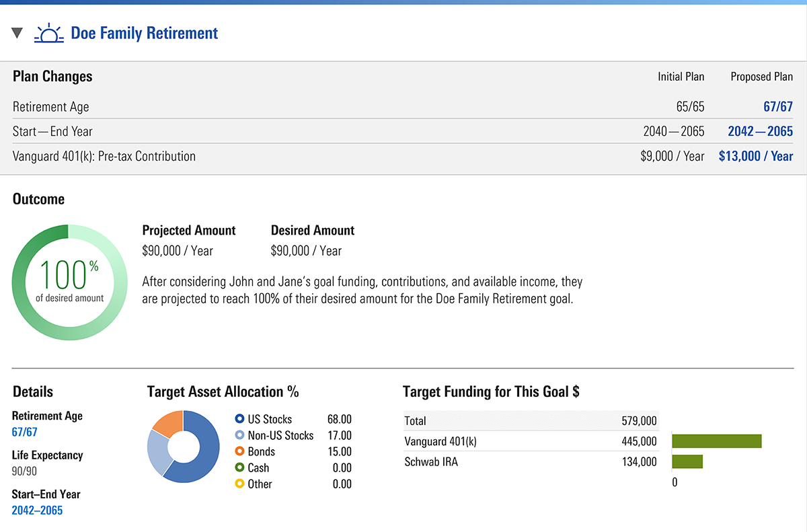The width and height of the screenshot is (807, 532).
Task: Click the Vanguard 401(k) funding bar
Action: click(716, 441)
